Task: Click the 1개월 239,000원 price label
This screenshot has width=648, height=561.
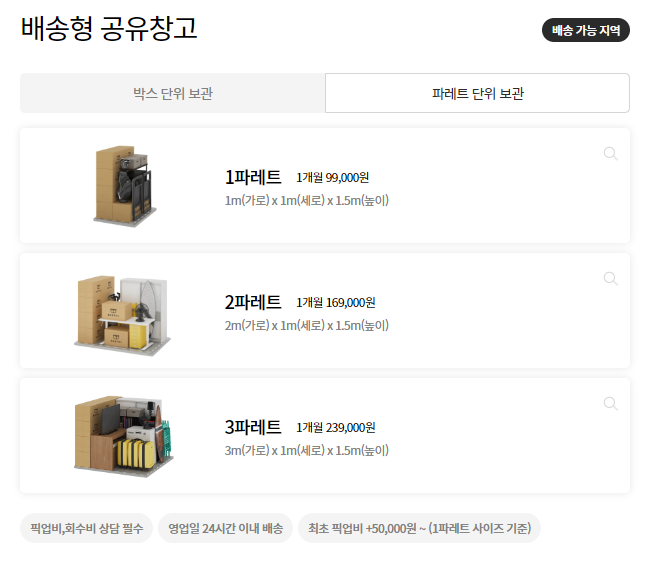Action: point(336,427)
